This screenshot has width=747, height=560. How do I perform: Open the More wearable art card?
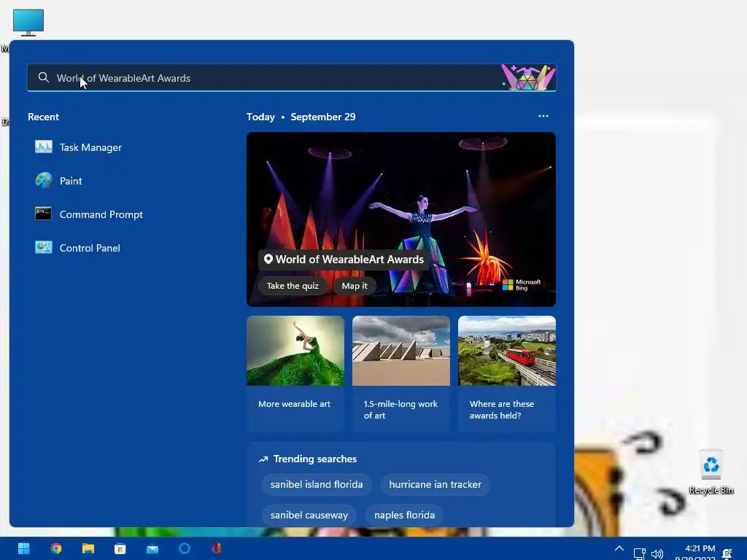[295, 374]
